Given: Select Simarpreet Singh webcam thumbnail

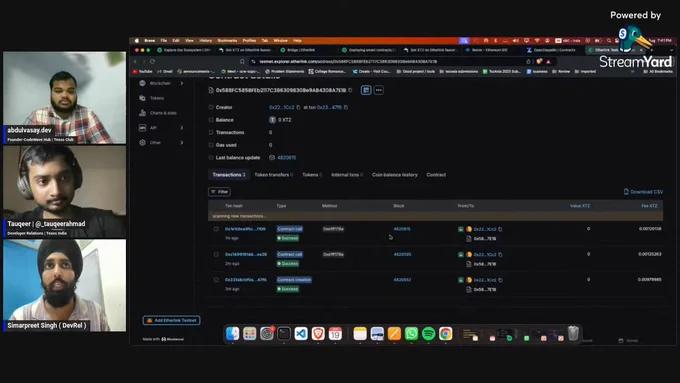Looking at the screenshot, I should pos(65,285).
